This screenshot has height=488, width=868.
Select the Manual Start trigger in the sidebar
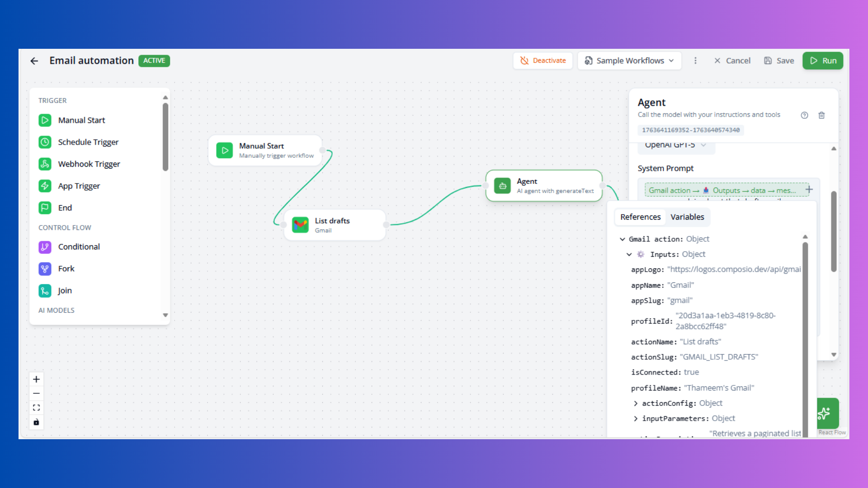pos(81,120)
